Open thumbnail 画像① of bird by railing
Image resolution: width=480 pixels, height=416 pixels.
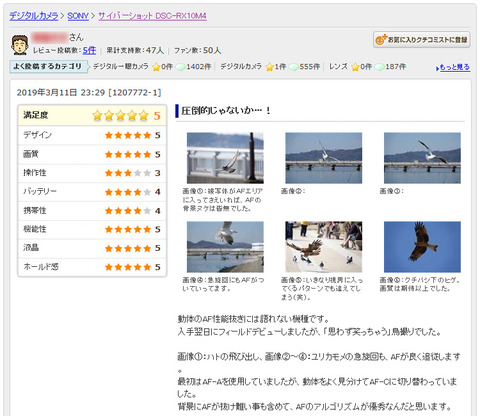(x=225, y=158)
